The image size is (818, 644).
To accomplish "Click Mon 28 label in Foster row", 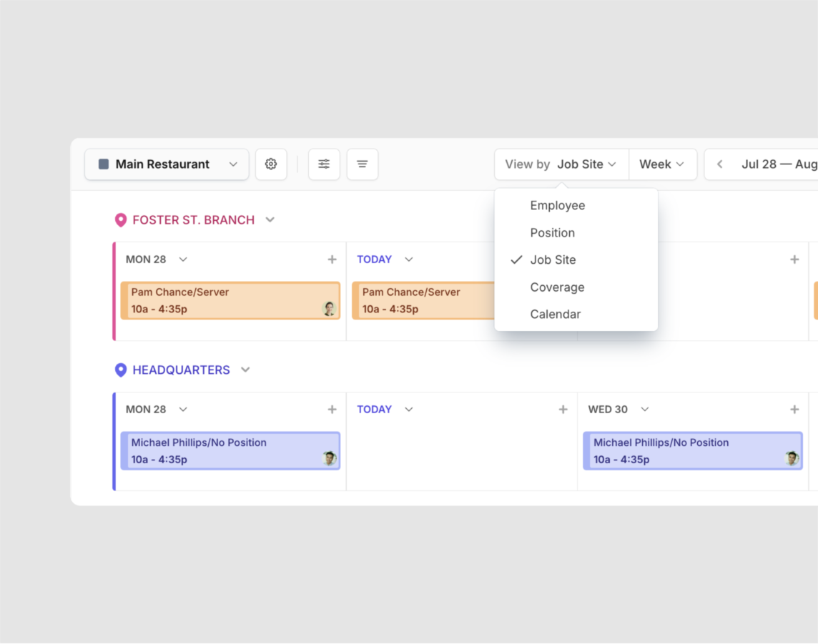I will tap(146, 259).
